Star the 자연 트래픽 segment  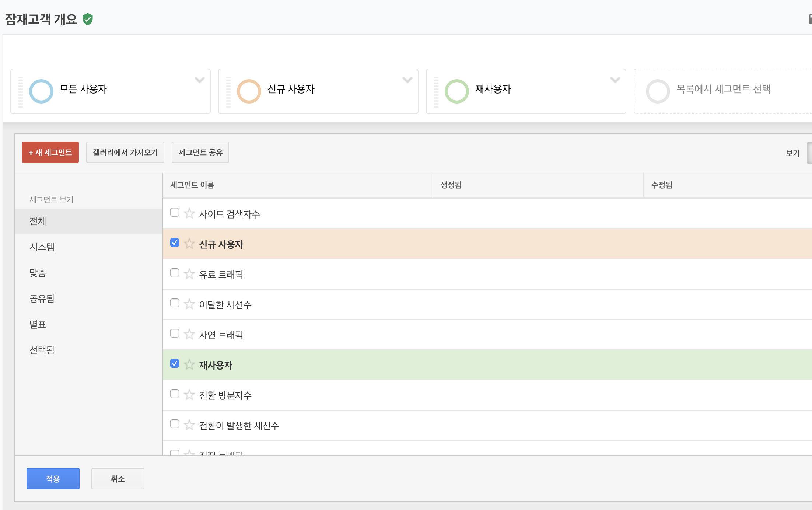(189, 334)
